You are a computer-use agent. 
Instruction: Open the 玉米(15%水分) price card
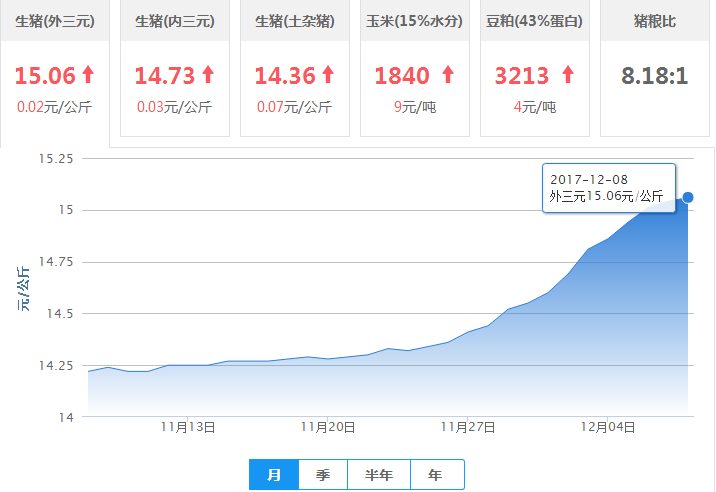coord(415,69)
